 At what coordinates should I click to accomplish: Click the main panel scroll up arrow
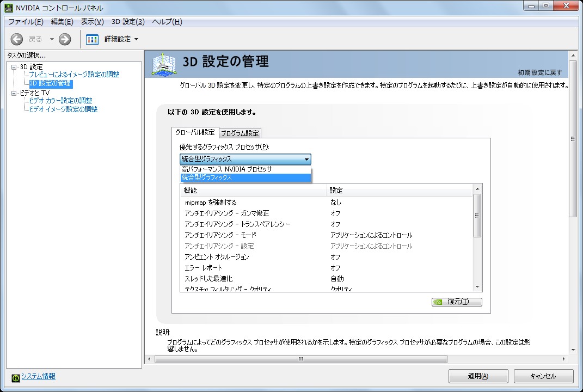pyautogui.click(x=573, y=56)
